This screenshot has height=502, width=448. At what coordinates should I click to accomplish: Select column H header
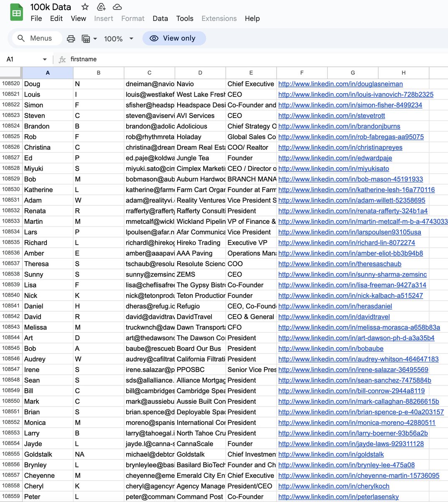[404, 73]
